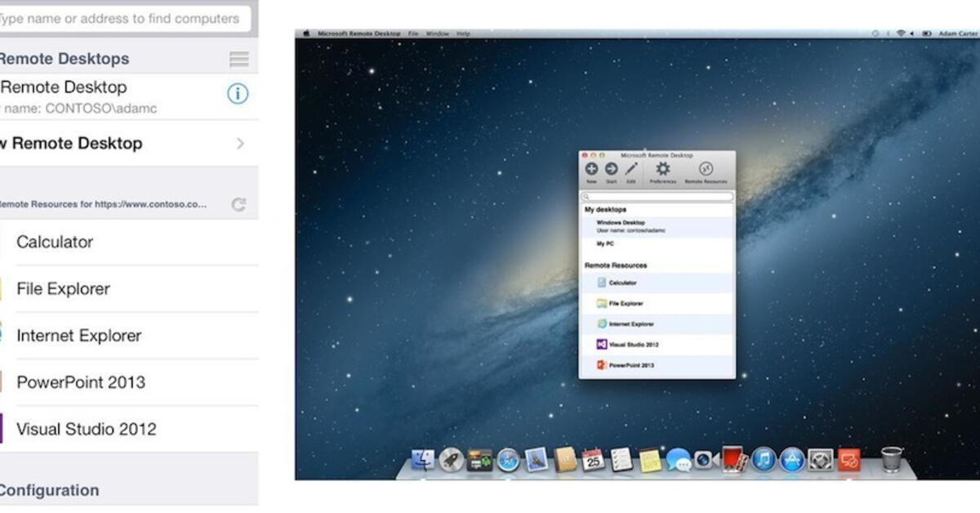The height and width of the screenshot is (513, 980).
Task: Open Preferences via the gear icon
Action: [662, 169]
